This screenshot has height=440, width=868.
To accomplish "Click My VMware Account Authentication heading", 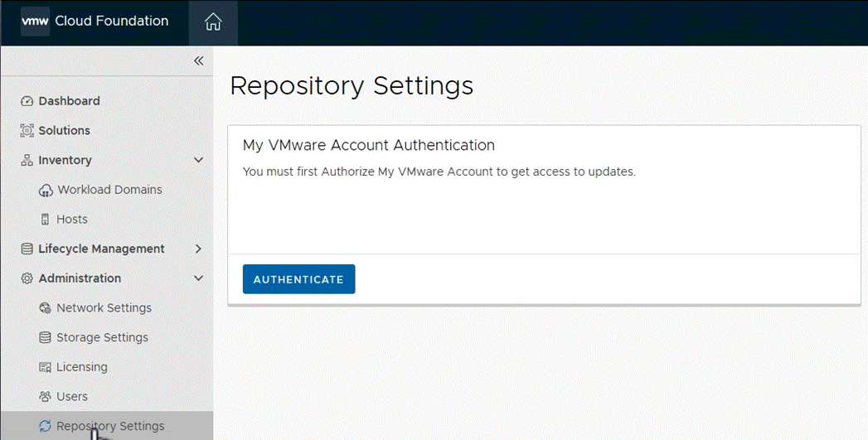I will [369, 145].
